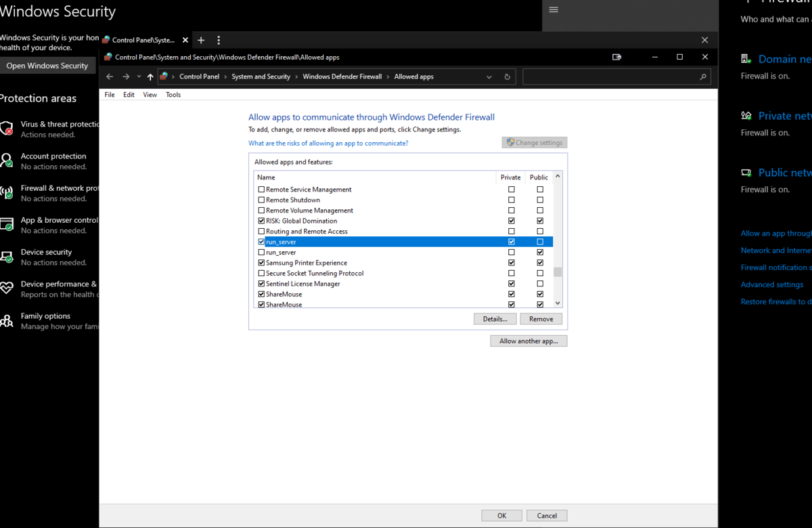Click the System and Security breadcrumb
Screen dimensions: 812x528
(261, 76)
